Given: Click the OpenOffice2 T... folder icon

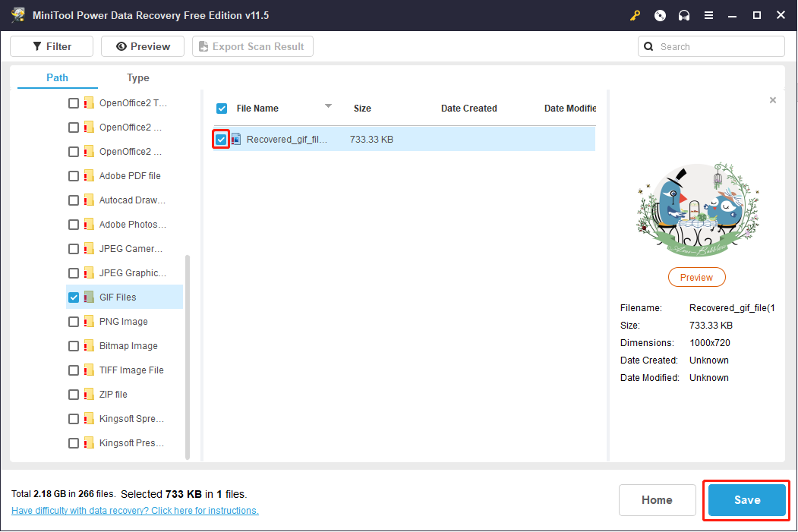Looking at the screenshot, I should click(89, 102).
